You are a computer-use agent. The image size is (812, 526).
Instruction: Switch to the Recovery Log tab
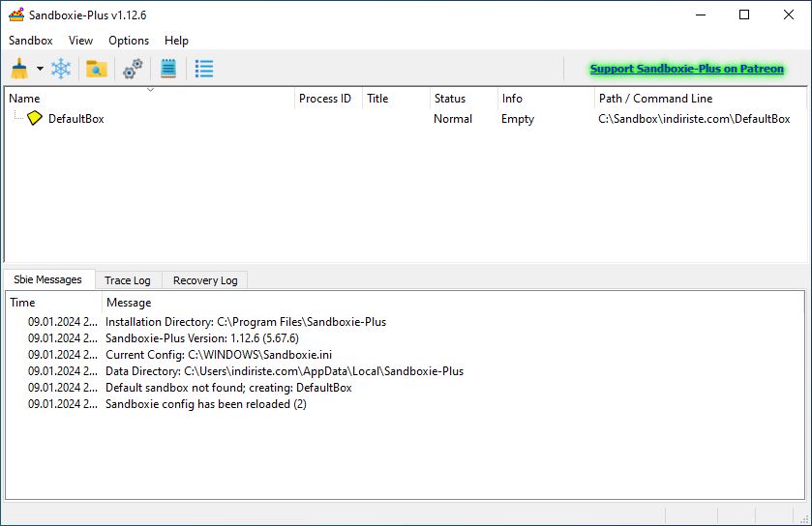point(205,280)
